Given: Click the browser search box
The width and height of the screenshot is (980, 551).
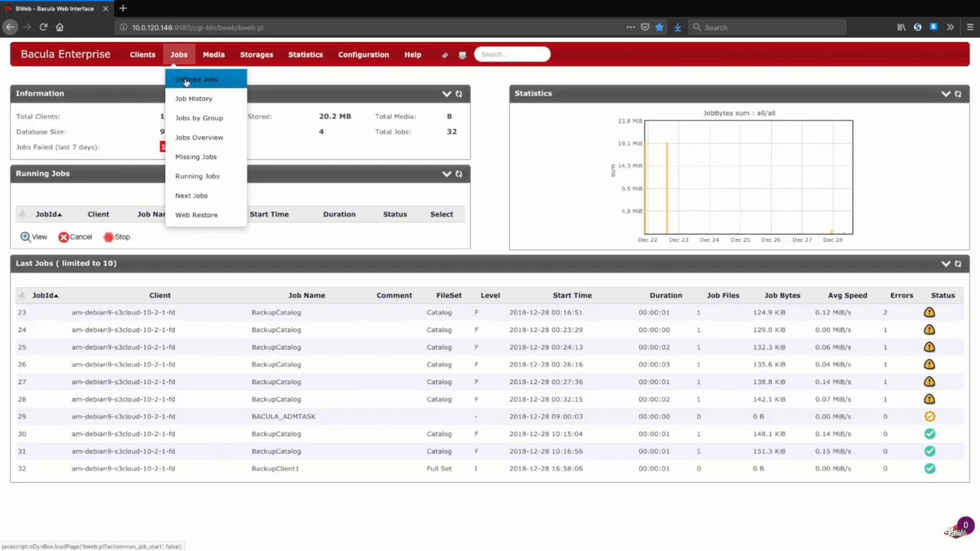Looking at the screenshot, I should point(767,27).
